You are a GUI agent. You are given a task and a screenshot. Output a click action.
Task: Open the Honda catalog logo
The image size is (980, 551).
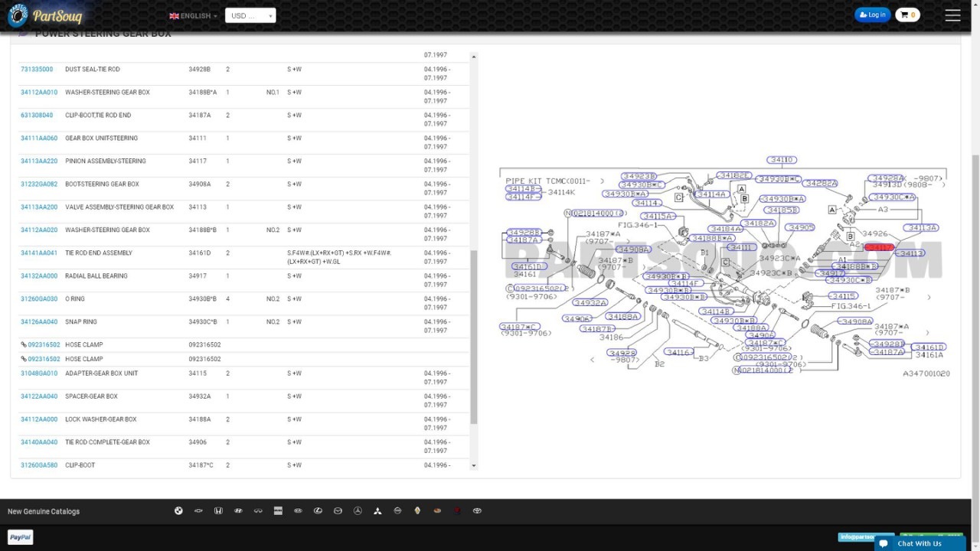tap(218, 510)
